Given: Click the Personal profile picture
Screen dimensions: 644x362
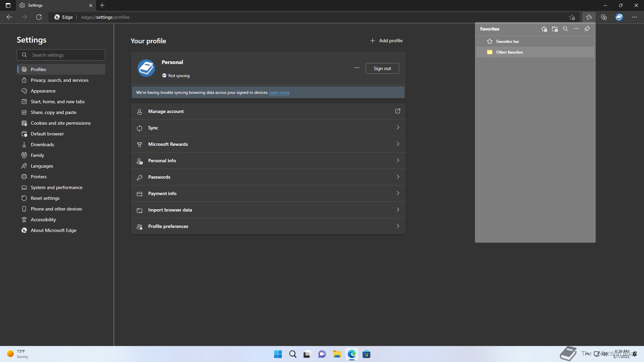Looking at the screenshot, I should pos(146,68).
